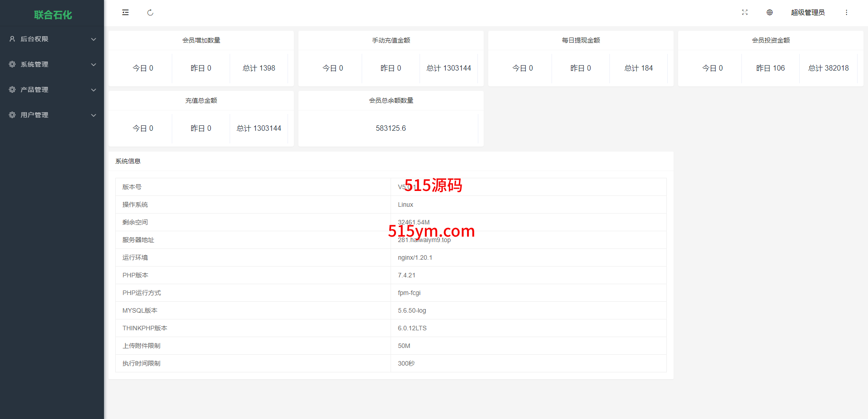The width and height of the screenshot is (868, 419).
Task: Open the vertical three-dot more menu
Action: [846, 13]
